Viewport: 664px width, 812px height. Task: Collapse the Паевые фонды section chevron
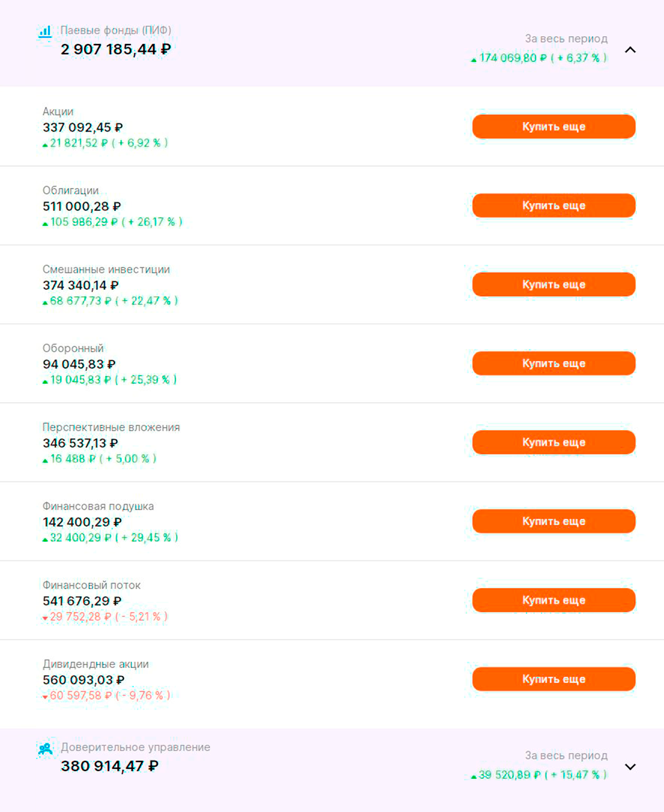pyautogui.click(x=630, y=50)
